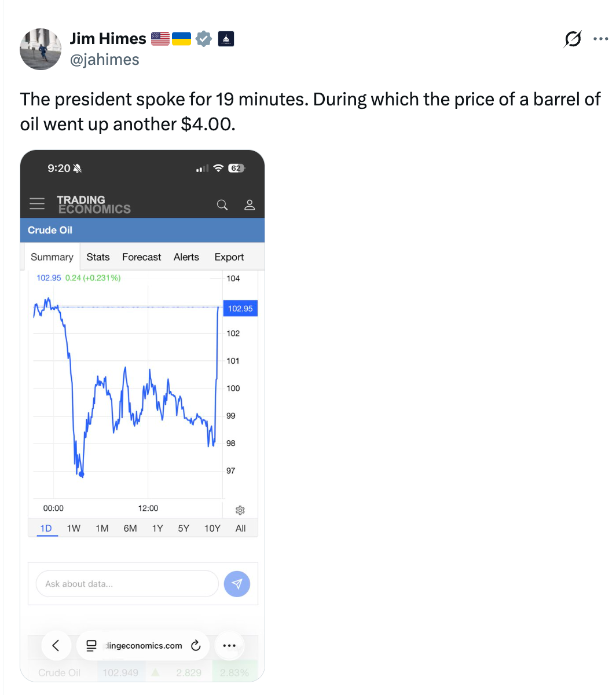The height and width of the screenshot is (695, 616).
Task: Show the 10Y chart range
Action: coord(212,528)
